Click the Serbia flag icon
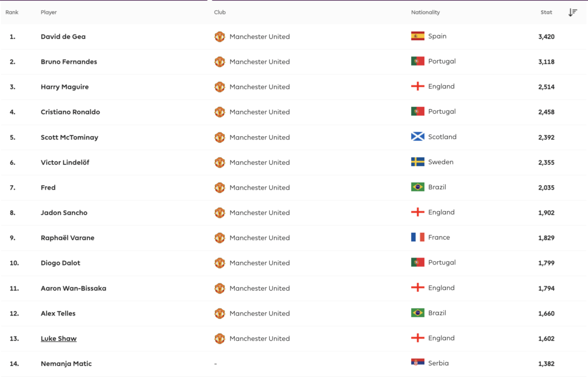Image resolution: width=588 pixels, height=377 pixels. pyautogui.click(x=417, y=363)
